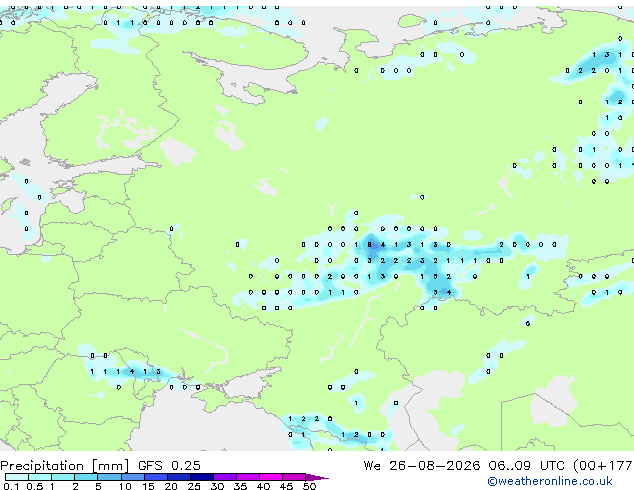Pick the 35–40 mm violet legend swatch
Image resolution: width=634 pixels, height=490 pixels.
(x=248, y=477)
